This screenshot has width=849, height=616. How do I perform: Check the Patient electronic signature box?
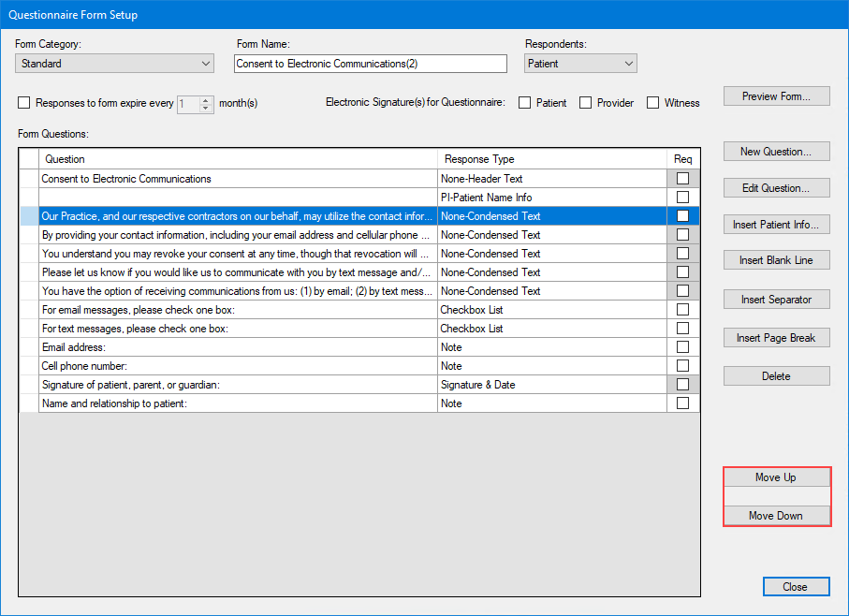point(525,103)
